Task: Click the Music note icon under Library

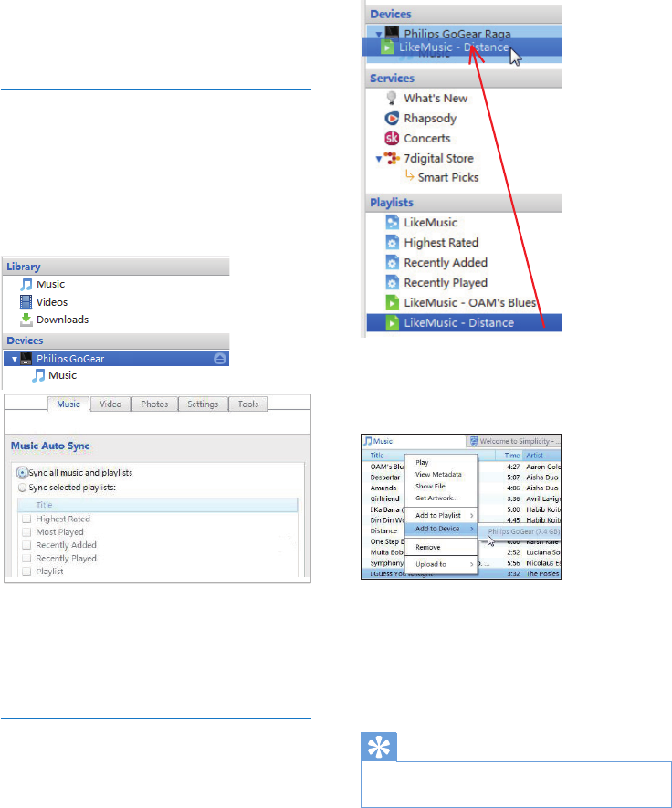Action: (x=26, y=285)
